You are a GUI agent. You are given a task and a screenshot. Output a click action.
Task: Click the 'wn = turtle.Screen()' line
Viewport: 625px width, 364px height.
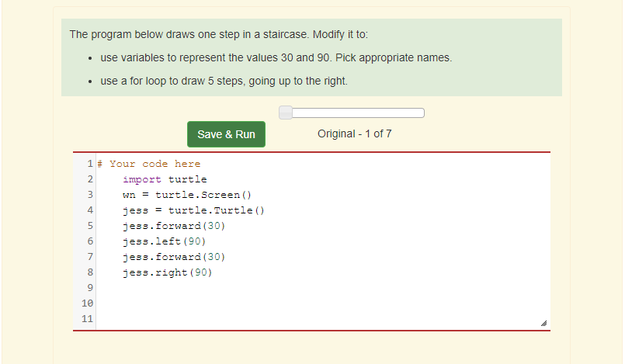point(187,195)
